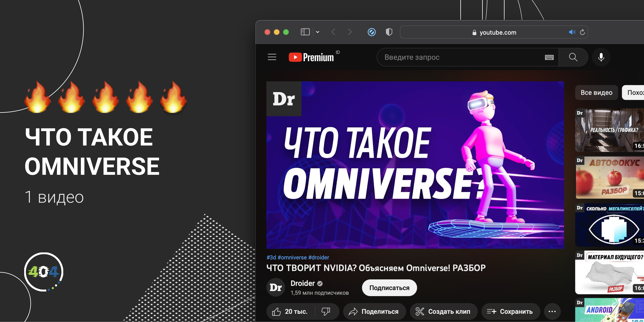
Task: Click the 404 logo badge
Action: [x=44, y=272]
